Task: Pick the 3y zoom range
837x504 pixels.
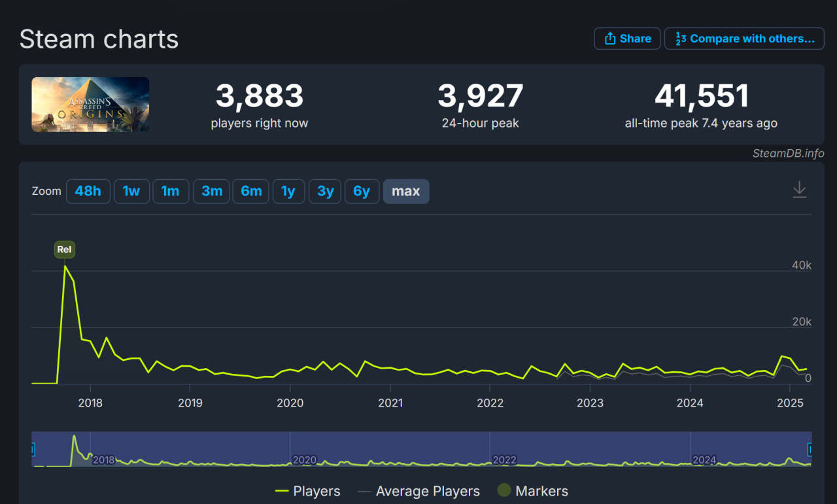Action: click(x=325, y=192)
